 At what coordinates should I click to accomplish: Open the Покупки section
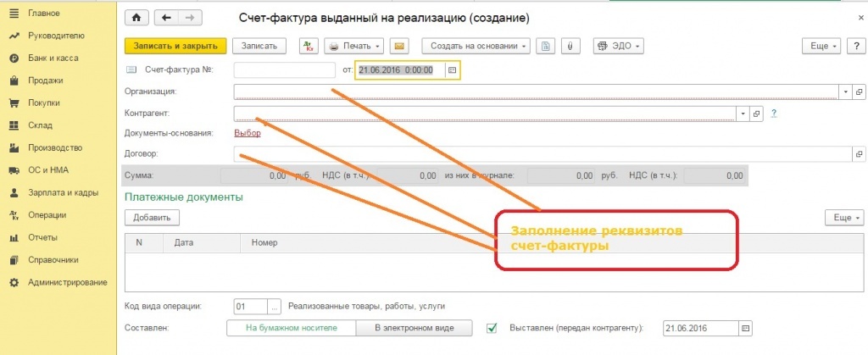[44, 103]
